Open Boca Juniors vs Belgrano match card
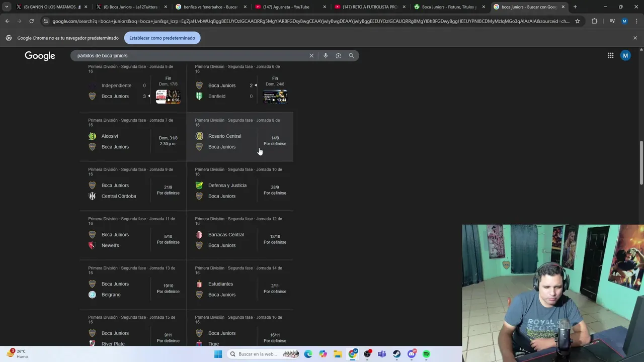 (x=133, y=285)
